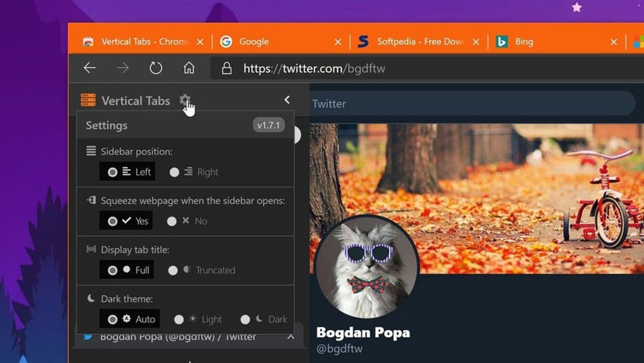This screenshot has height=363, width=644.
Task: Close the Bogdan Popa tab in sidebar
Action: click(x=291, y=337)
